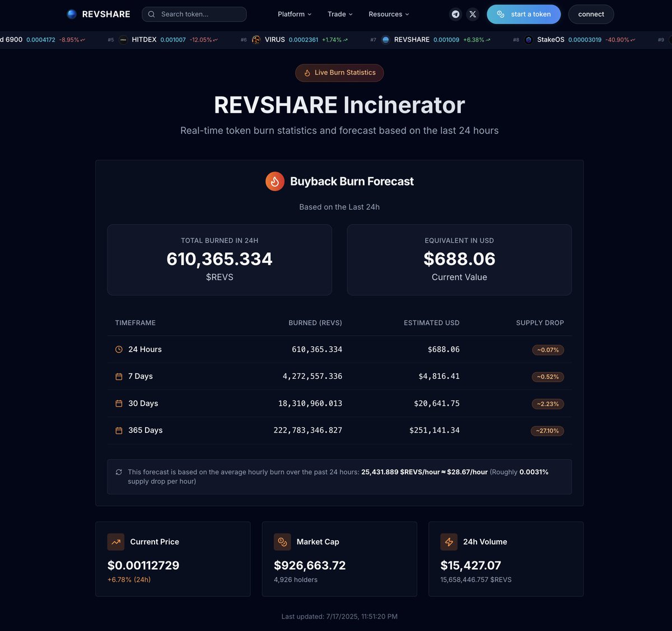Click the ~0.07% supply drop badge

(548, 350)
